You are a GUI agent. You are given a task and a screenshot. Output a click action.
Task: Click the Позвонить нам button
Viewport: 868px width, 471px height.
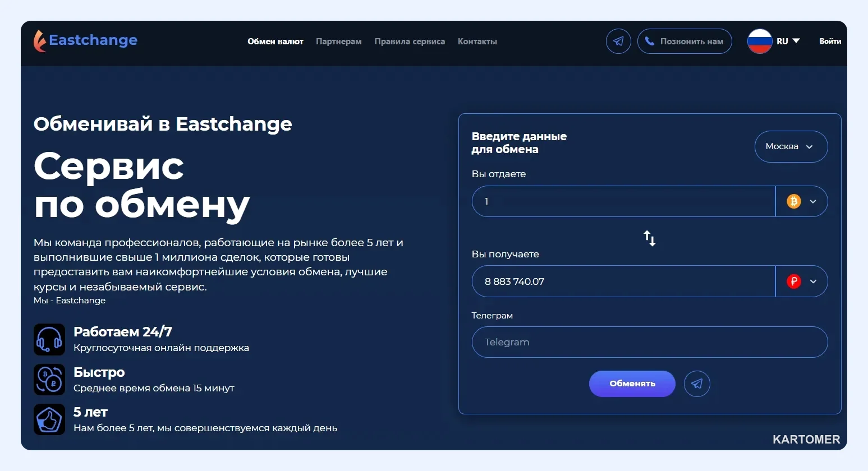[x=685, y=41]
